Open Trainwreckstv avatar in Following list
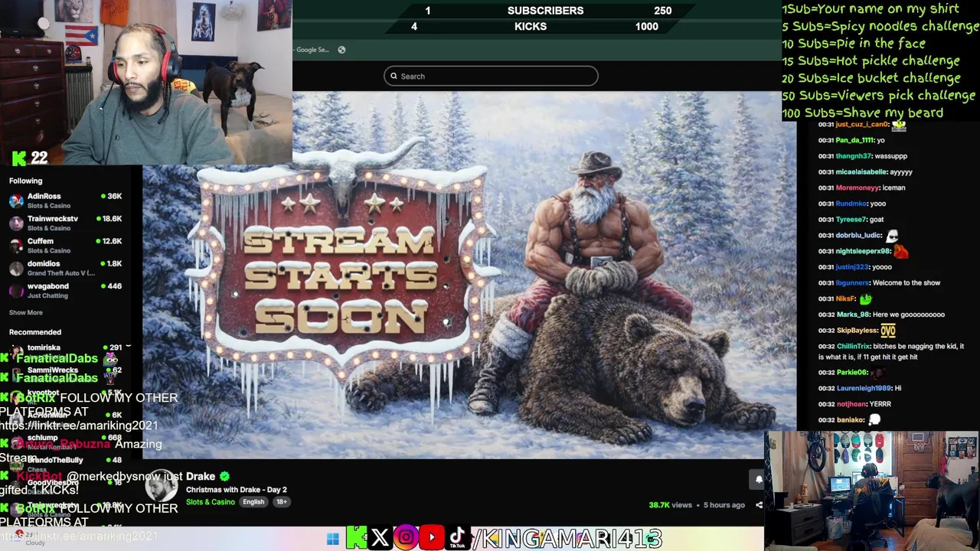 click(16, 223)
